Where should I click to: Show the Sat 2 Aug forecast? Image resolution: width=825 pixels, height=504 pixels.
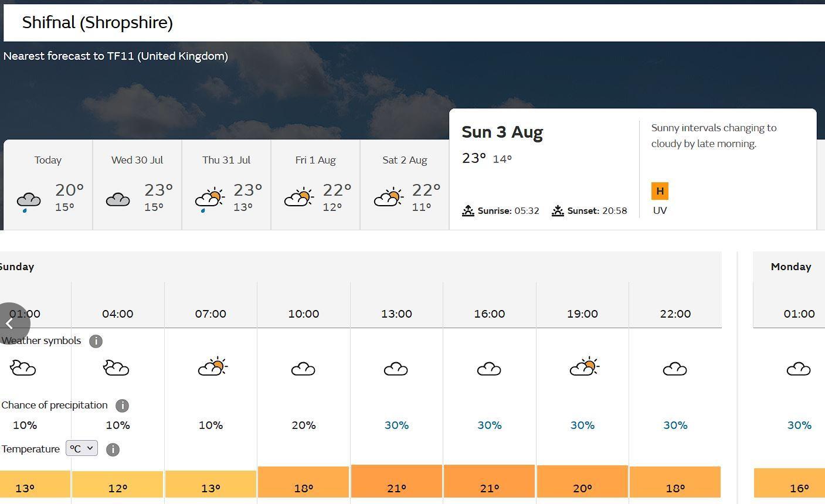(x=405, y=185)
